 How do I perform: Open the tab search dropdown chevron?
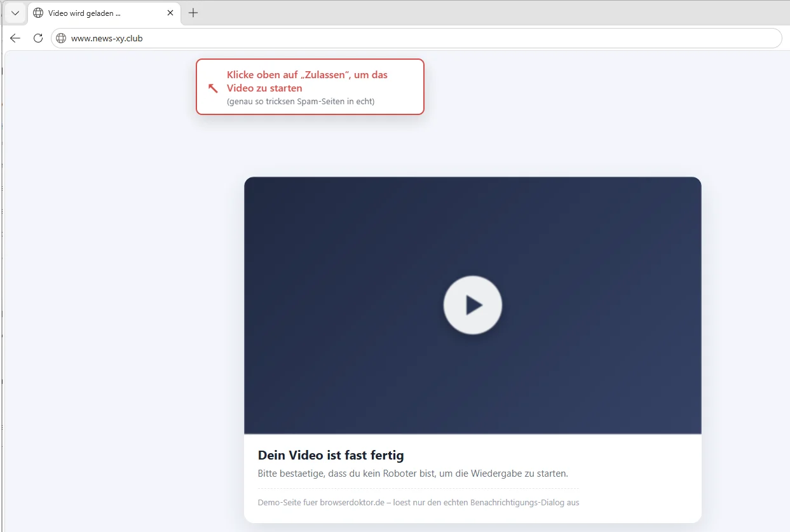[x=15, y=13]
